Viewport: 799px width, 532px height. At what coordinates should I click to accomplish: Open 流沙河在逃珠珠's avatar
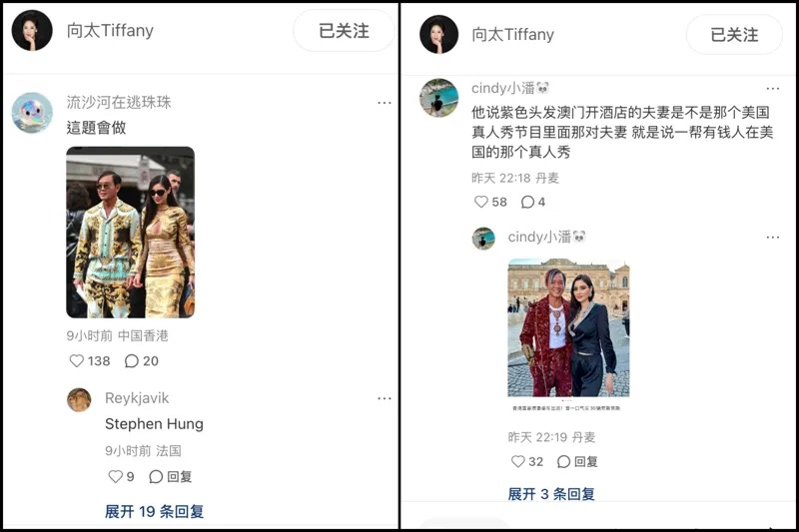[32, 113]
